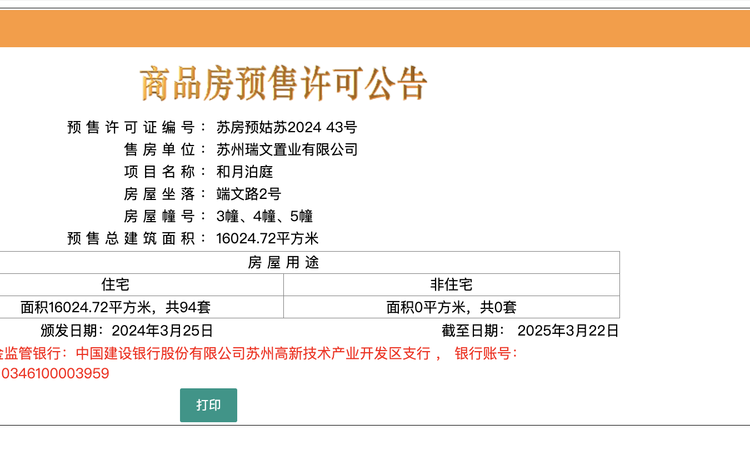Click the 预售总建筑面积 label
750x450 pixels.
pos(136,238)
